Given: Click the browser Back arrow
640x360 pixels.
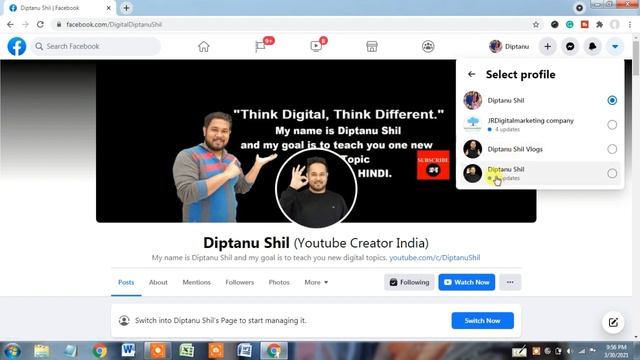Looking at the screenshot, I should click(x=10, y=24).
